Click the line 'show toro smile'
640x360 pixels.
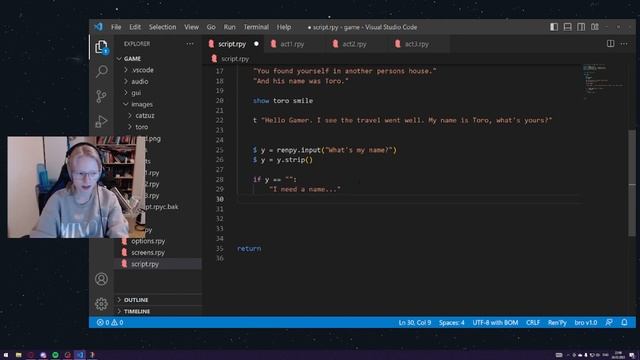[x=283, y=100]
